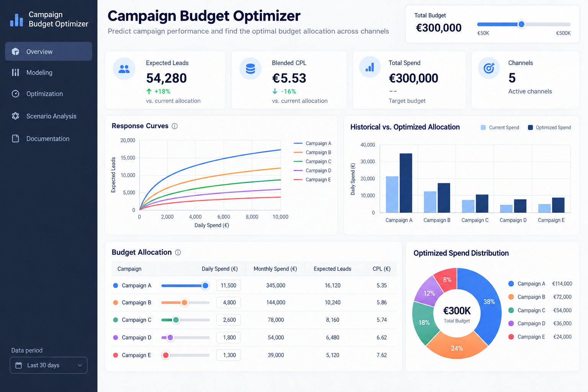Click the 1,300 daily spend input

pos(229,355)
